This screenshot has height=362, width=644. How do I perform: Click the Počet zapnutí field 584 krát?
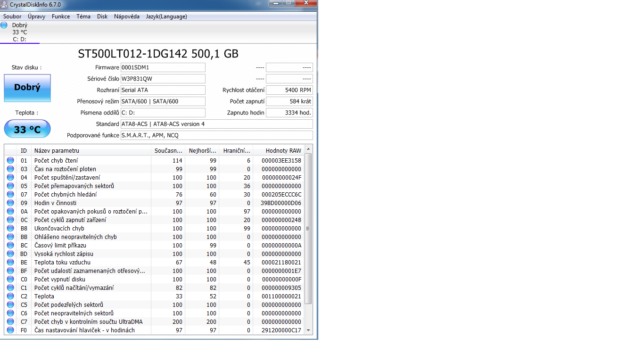pyautogui.click(x=289, y=101)
